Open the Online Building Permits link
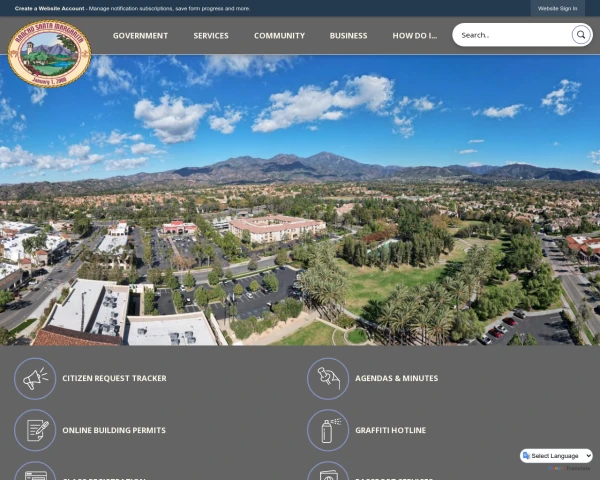This screenshot has height=480, width=600. click(x=114, y=430)
